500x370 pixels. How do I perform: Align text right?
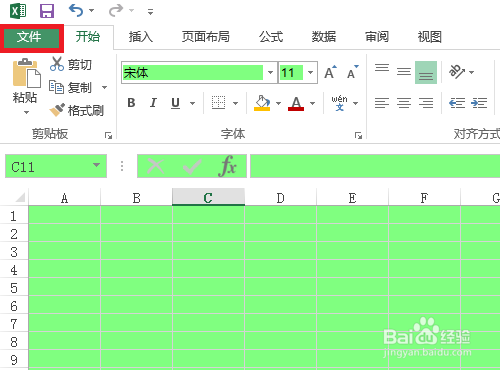426,103
